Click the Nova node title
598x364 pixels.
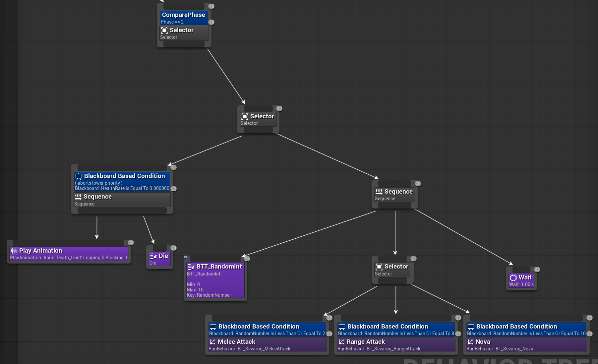483,342
